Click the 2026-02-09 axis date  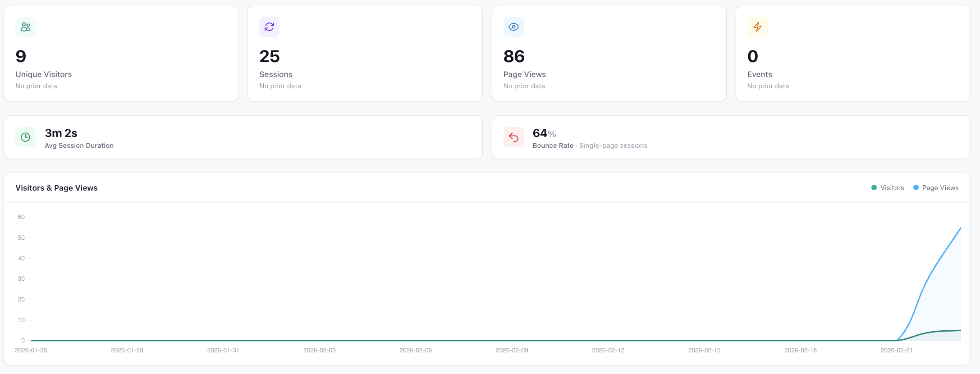(512, 350)
